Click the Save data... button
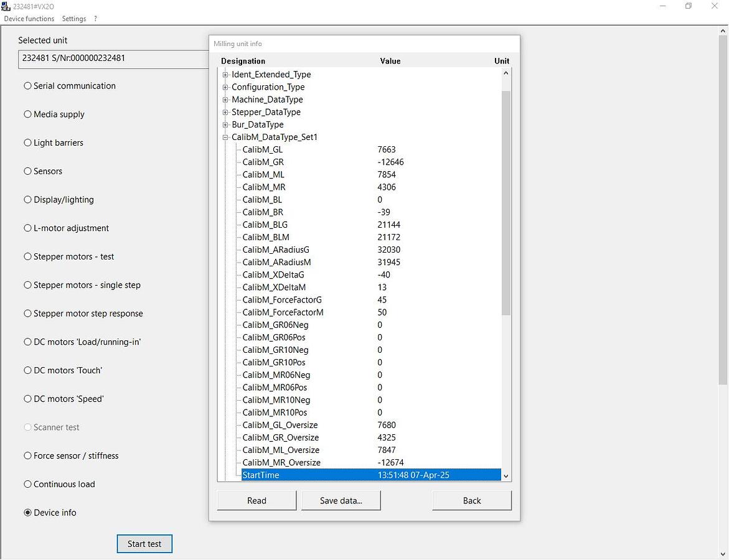This screenshot has height=560, width=729. 341,501
